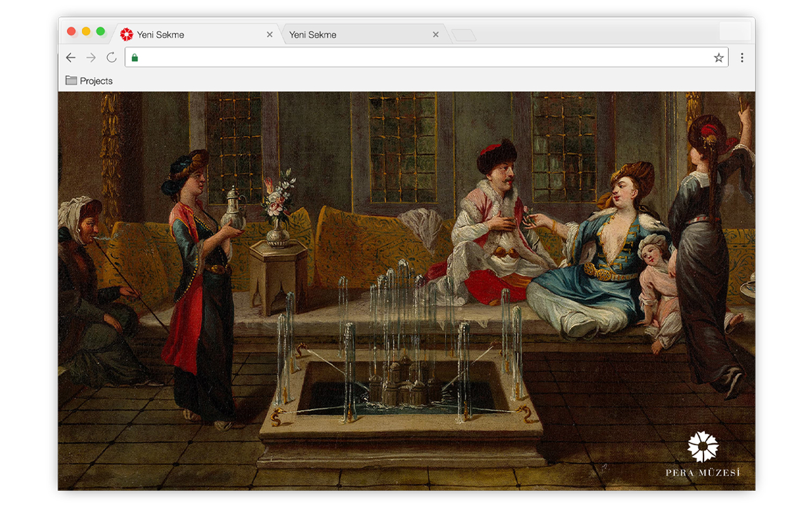Reload the page

tap(112, 58)
